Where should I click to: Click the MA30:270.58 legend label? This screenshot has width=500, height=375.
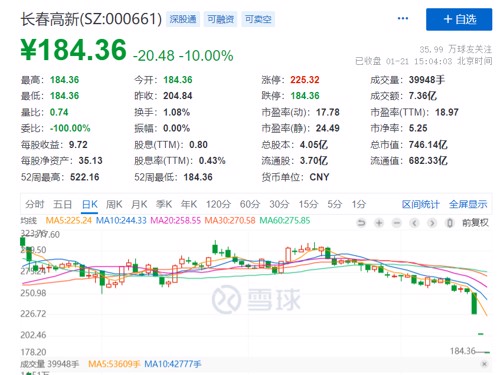click(230, 220)
